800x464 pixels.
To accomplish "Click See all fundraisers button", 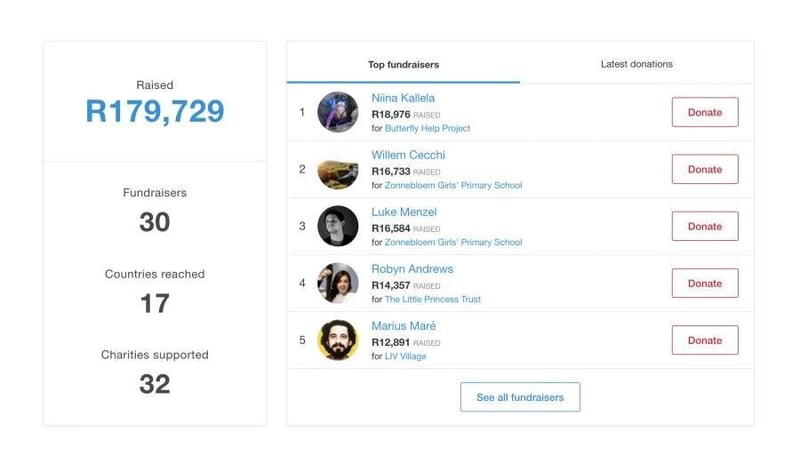I will 520,397.
